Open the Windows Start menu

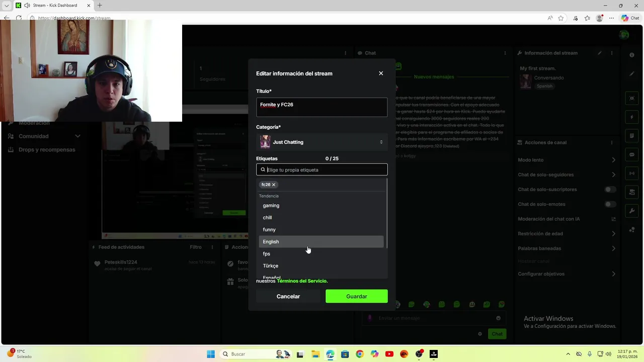(211, 354)
